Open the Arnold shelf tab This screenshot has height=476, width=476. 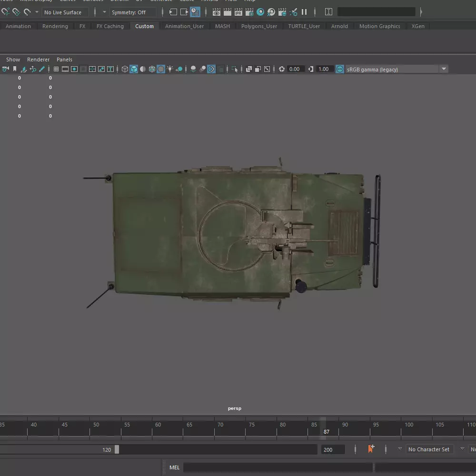click(339, 26)
